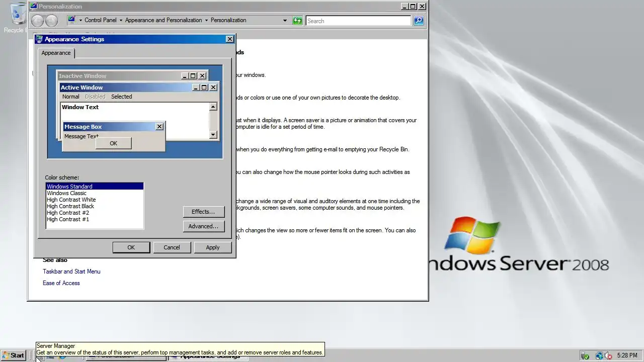
Task: Click the muted volume tray icon
Action: coord(608,355)
